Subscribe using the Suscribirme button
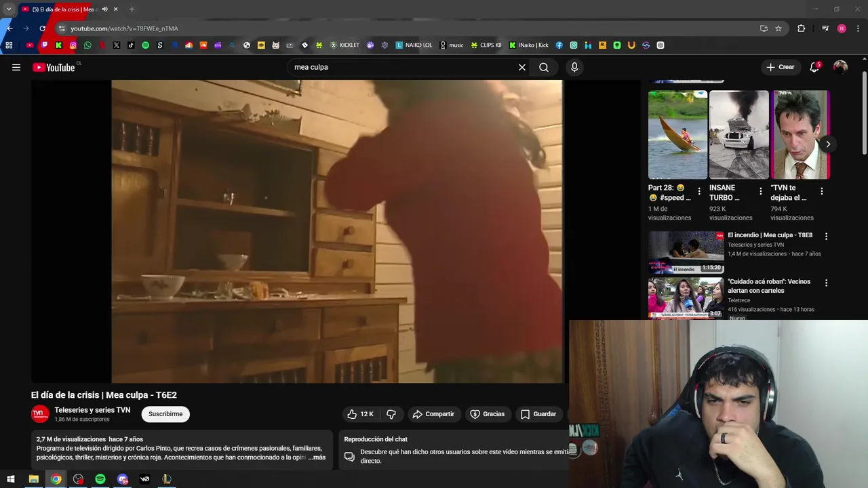Screen dimensions: 868x488 click(165, 414)
